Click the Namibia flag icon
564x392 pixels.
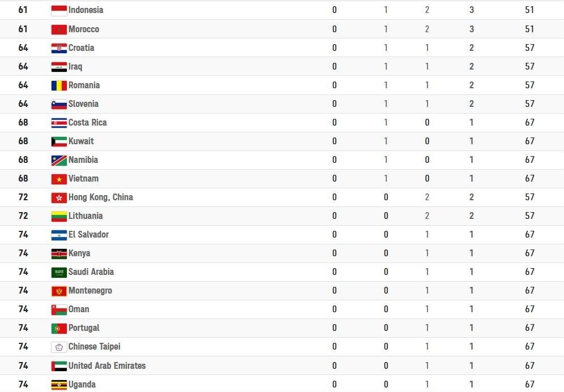point(59,160)
